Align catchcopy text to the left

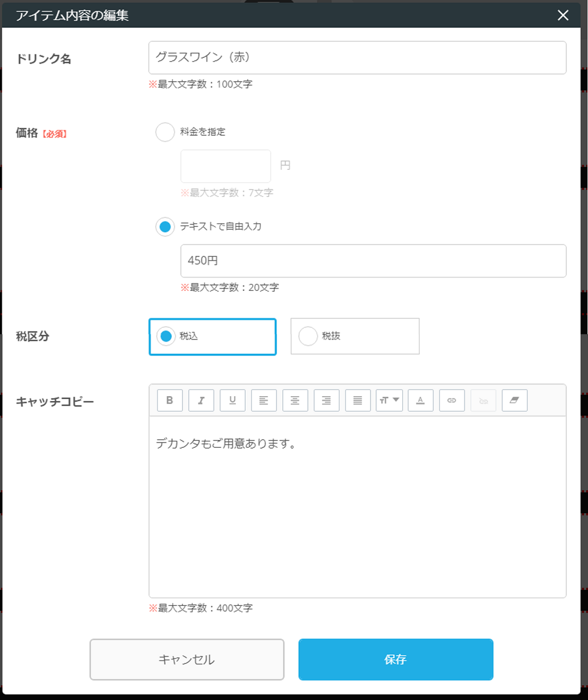pyautogui.click(x=264, y=400)
